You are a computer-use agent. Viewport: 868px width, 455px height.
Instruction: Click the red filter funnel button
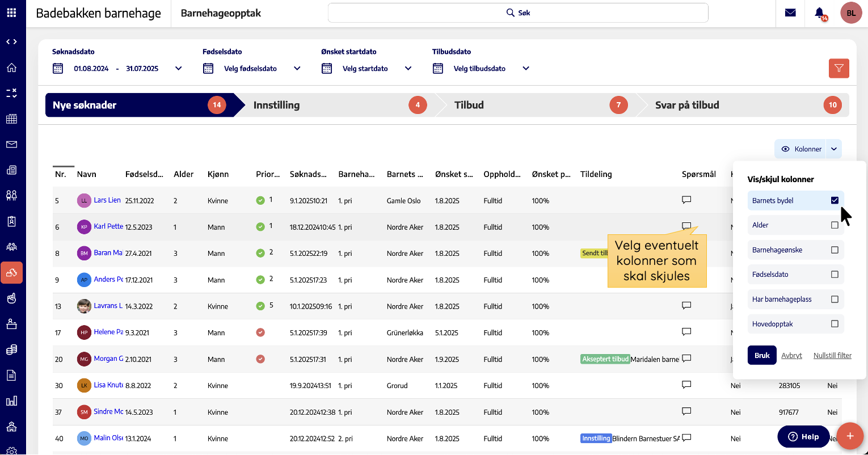838,69
